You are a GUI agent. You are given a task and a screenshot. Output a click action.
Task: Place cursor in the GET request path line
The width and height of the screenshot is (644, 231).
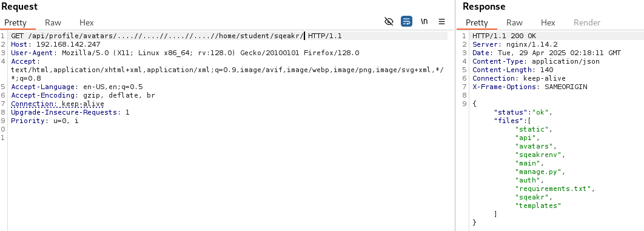pos(176,36)
